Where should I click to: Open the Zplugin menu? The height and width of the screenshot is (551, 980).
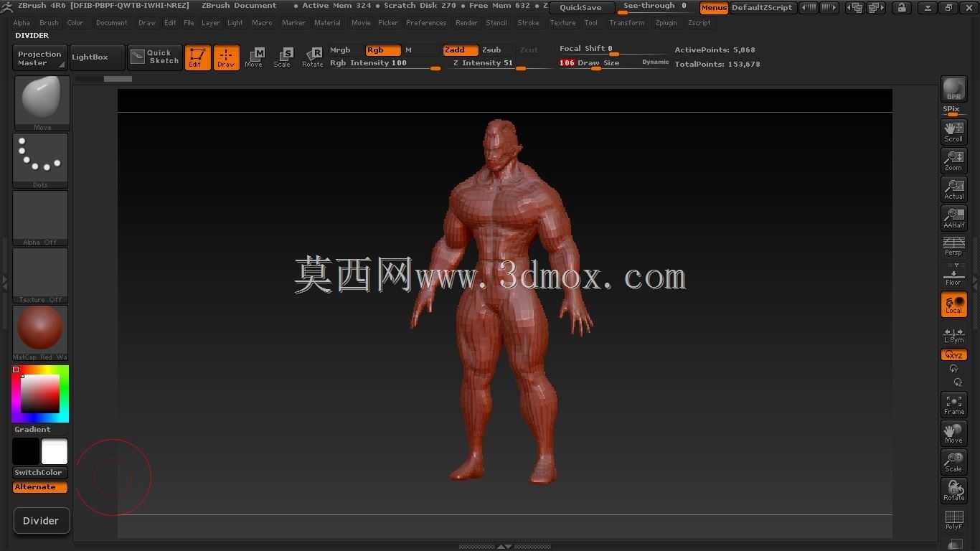[666, 23]
